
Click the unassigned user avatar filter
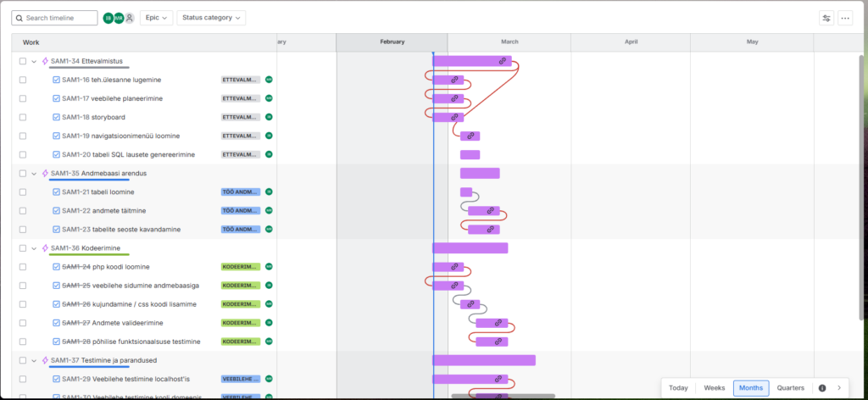130,18
